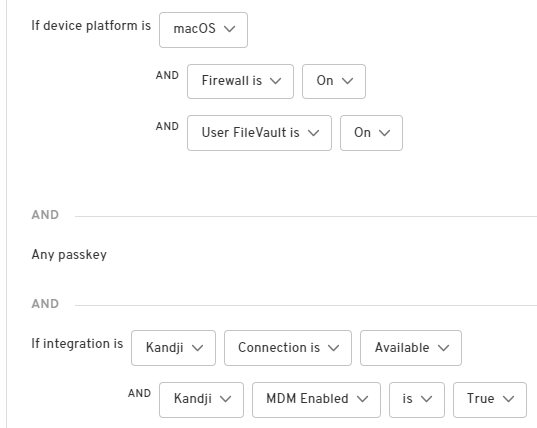Open the Kandji dropdown beside MDM Enabled
The width and height of the screenshot is (537, 428).
(x=201, y=400)
